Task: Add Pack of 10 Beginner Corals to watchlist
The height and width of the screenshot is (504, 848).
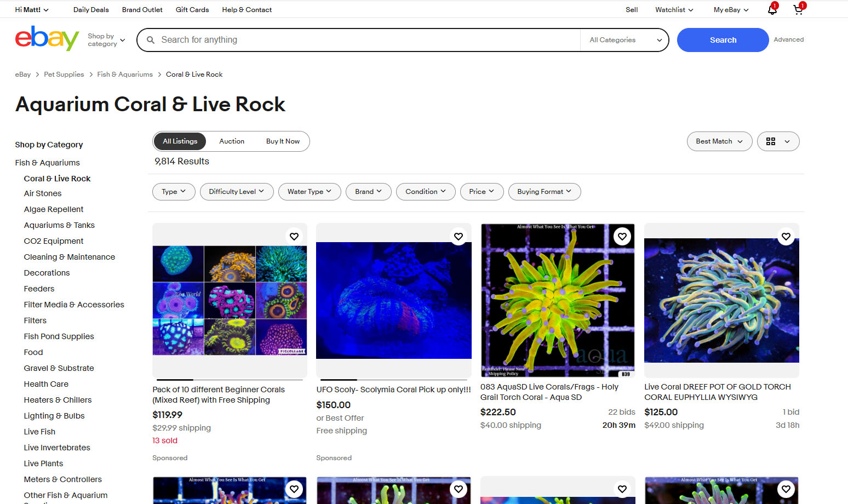Action: [294, 236]
